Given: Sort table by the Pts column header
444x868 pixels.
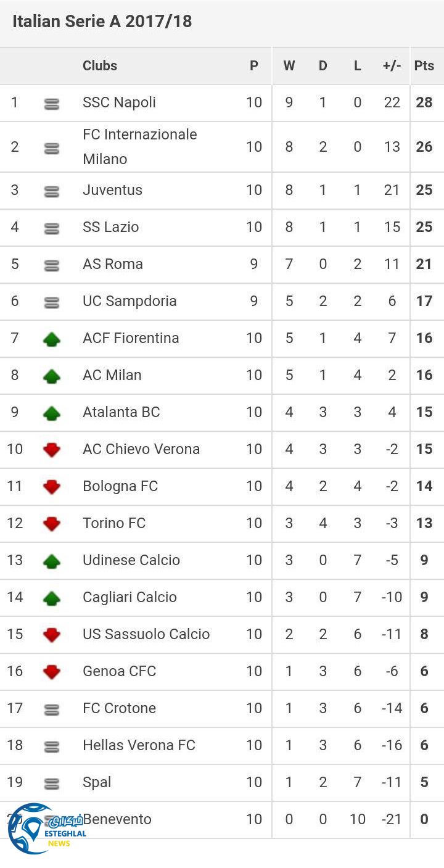Looking at the screenshot, I should point(424,66).
